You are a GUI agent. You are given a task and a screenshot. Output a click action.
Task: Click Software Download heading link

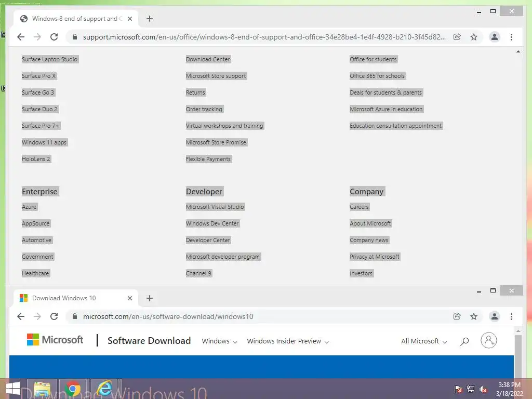149,341
